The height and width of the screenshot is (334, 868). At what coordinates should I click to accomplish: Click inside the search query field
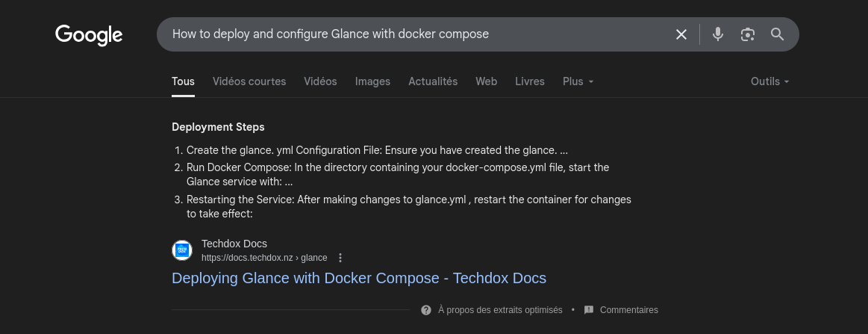click(410, 34)
